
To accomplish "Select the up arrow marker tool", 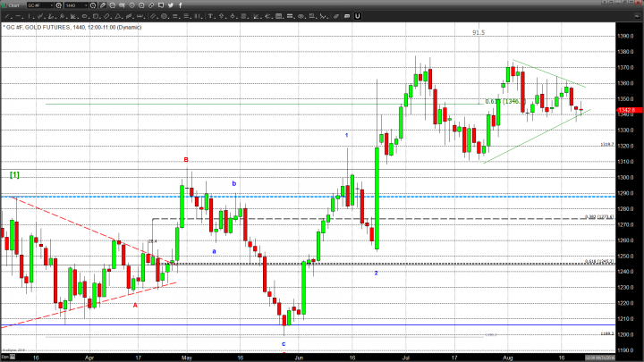I will pos(222,16).
